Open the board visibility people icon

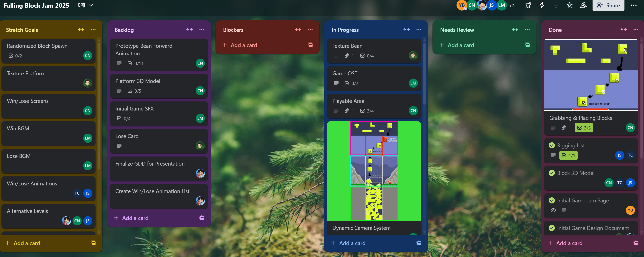click(x=583, y=5)
